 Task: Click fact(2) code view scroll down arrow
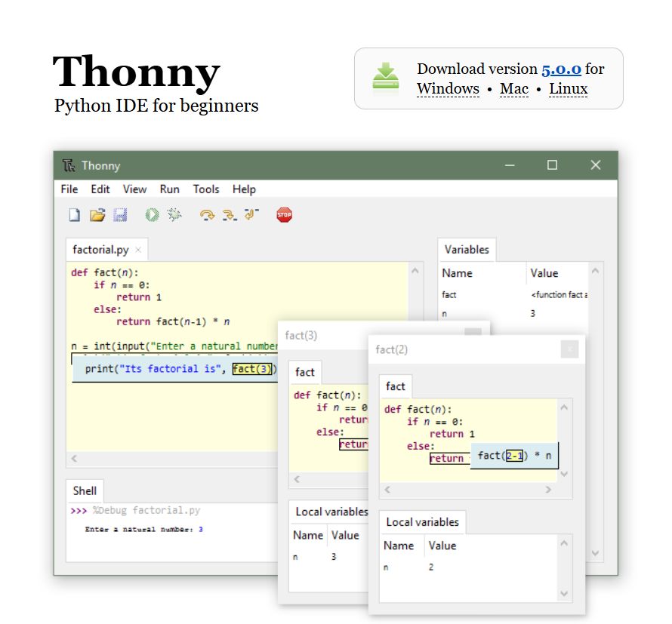[x=564, y=474]
